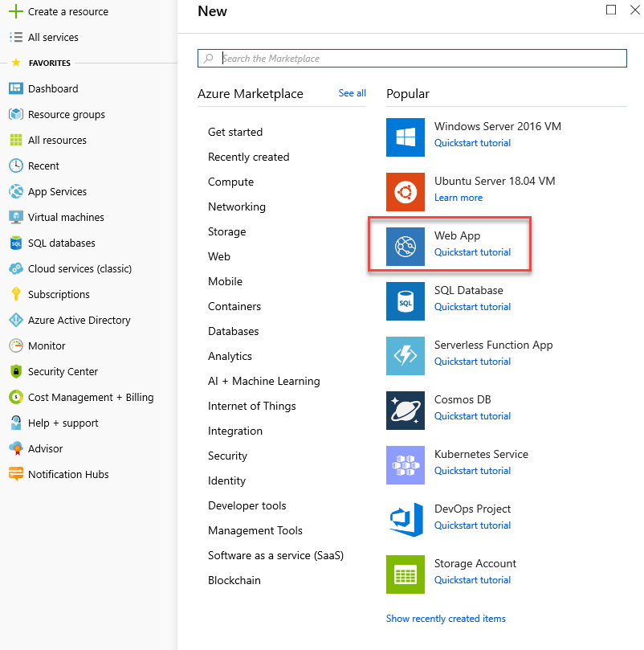Image resolution: width=644 pixels, height=650 pixels.
Task: Select the Analytics category
Action: coord(230,356)
